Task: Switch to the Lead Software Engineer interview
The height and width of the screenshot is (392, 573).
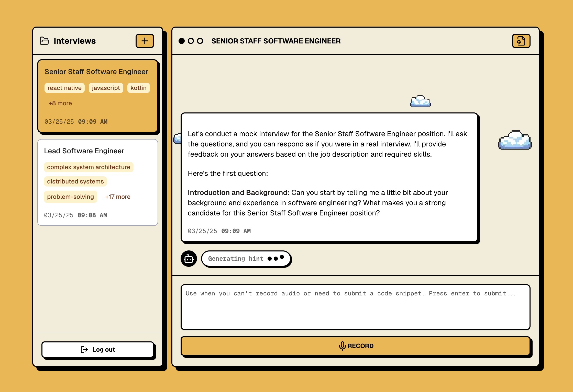Action: 98,182
